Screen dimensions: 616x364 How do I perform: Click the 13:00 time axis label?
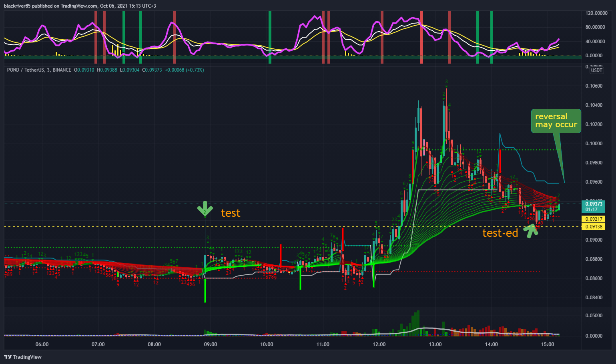click(435, 344)
